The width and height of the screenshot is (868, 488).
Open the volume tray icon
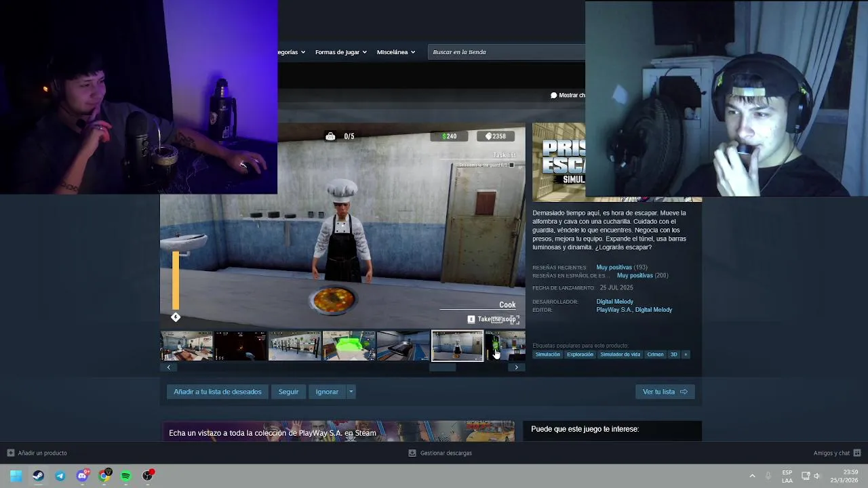817,476
